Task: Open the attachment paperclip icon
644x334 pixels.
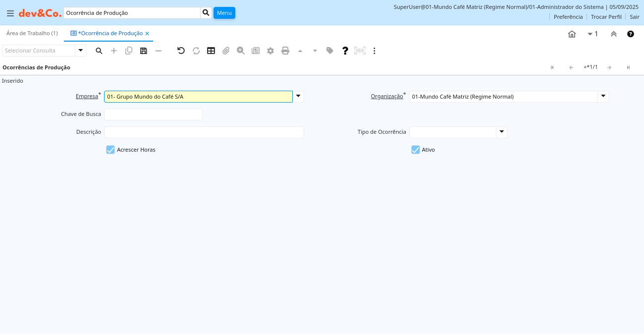Action: (x=226, y=51)
